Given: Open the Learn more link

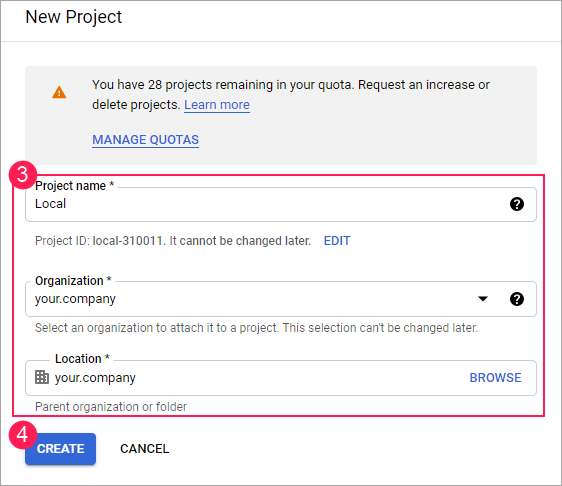Looking at the screenshot, I should (217, 105).
